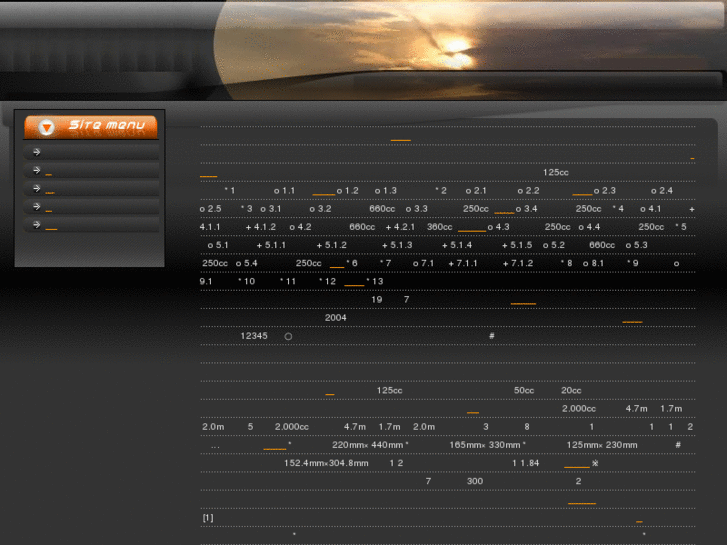Go to contents entry "o 3.3"
The height and width of the screenshot is (545, 727).
416,209
